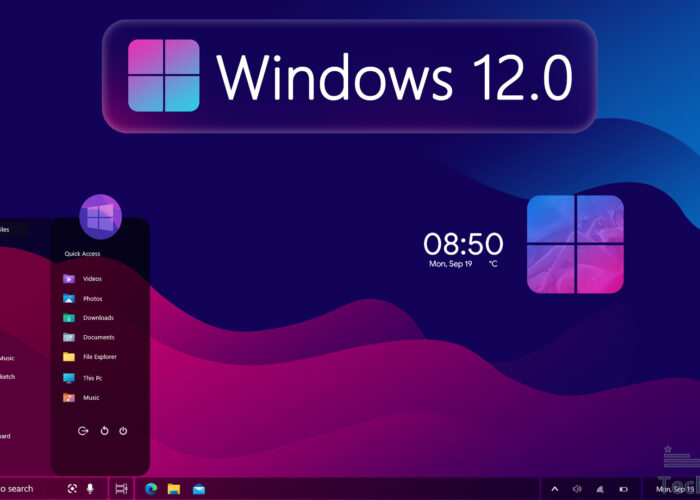
Task: Click the network icon in system tray
Action: tap(600, 489)
